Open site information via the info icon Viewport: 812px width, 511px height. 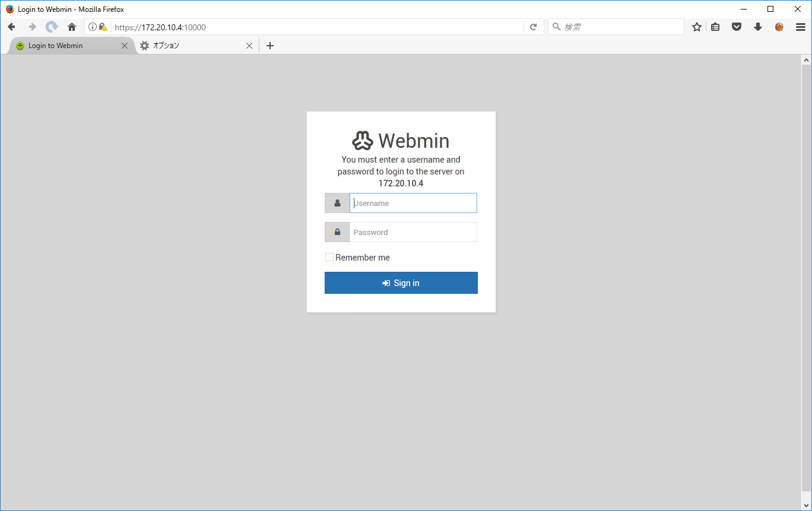(x=93, y=27)
